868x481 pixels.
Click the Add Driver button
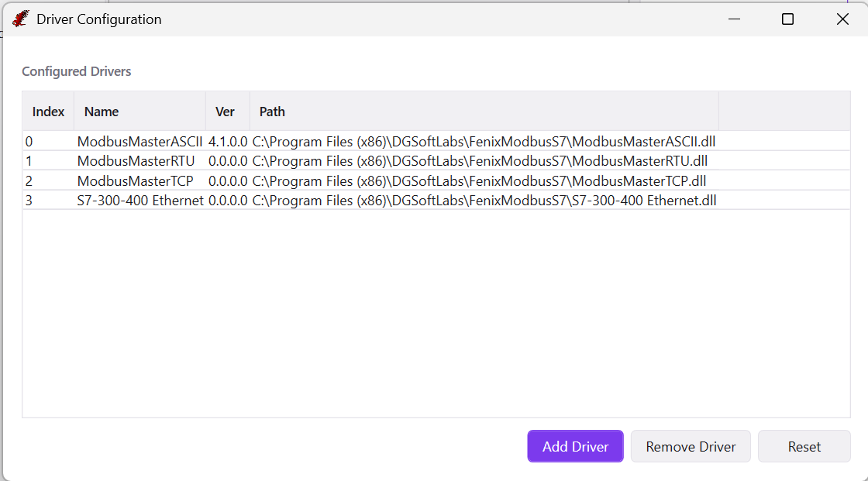pyautogui.click(x=575, y=446)
